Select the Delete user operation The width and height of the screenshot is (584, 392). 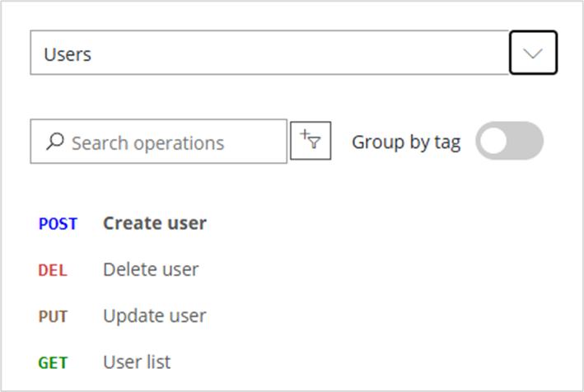pos(151,269)
